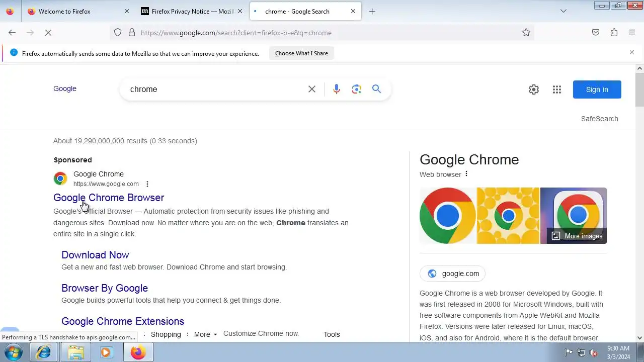
Task: Open Google quick settings gear
Action: tap(534, 89)
